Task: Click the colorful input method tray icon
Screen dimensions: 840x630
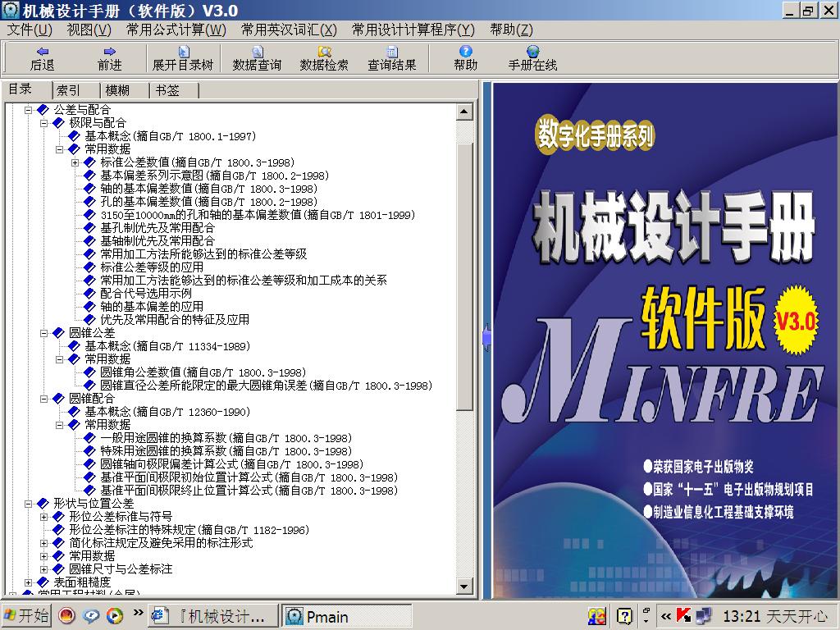Action: coord(596,616)
